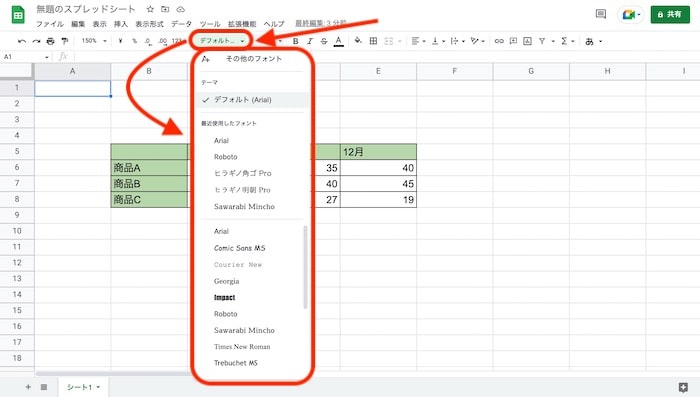Close the デフォルト font dropdown
The width and height of the screenshot is (700, 397).
pos(222,41)
